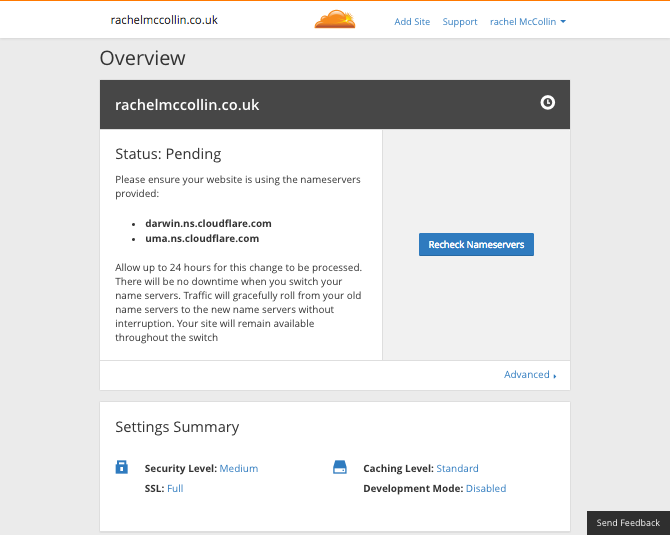Click the Caching Level label
The width and height of the screenshot is (670, 535).
click(x=399, y=468)
